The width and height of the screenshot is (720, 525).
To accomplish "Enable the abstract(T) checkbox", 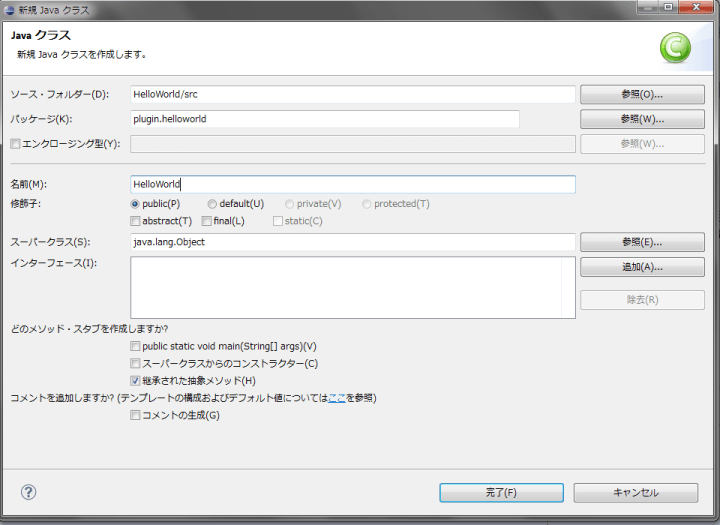I will coord(135,221).
